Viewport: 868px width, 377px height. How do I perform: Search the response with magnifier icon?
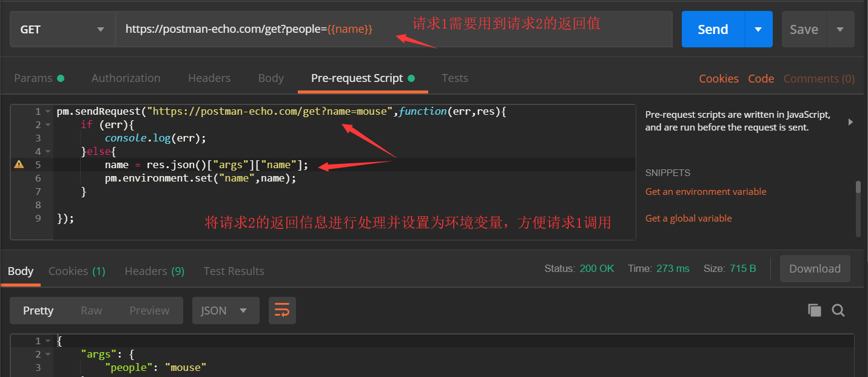838,310
